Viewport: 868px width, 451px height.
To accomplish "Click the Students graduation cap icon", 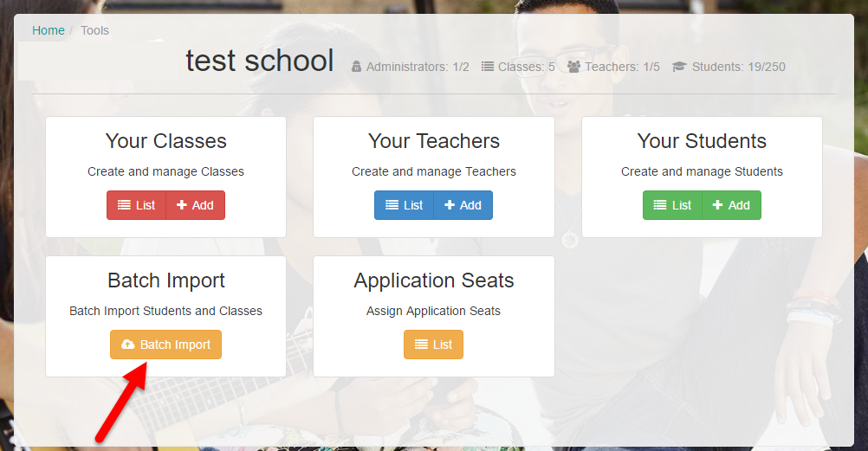I will [679, 67].
